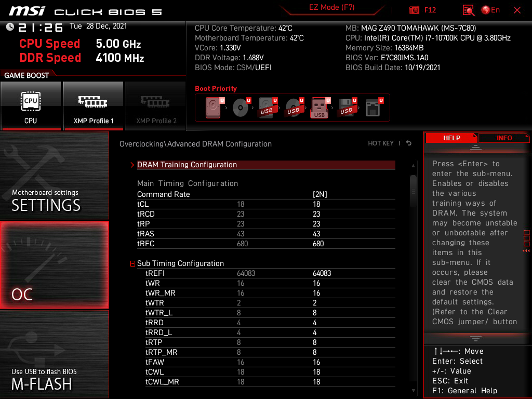Select the tFAW timing row
Screen dimensions: 532x399
coord(270,362)
